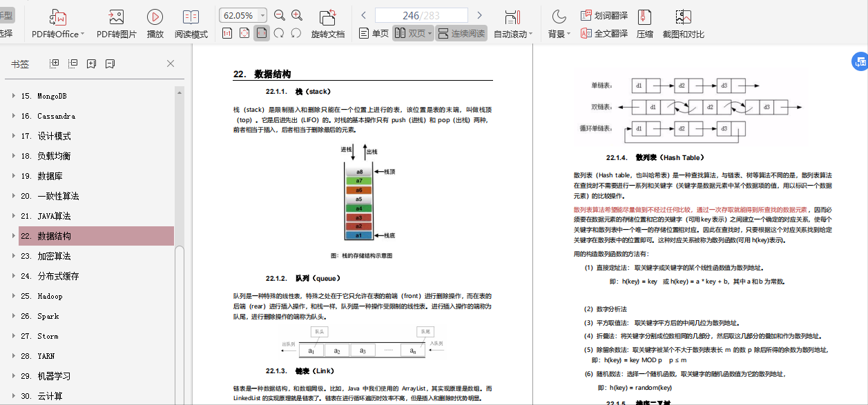This screenshot has height=405, width=868.
Task: Click the bookmark panel scrollbar thumb
Action: tap(180, 325)
